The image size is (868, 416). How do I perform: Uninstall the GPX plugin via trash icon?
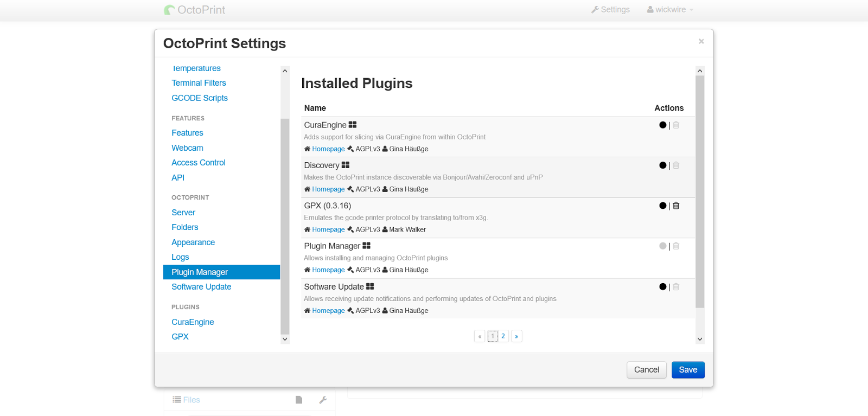tap(676, 206)
